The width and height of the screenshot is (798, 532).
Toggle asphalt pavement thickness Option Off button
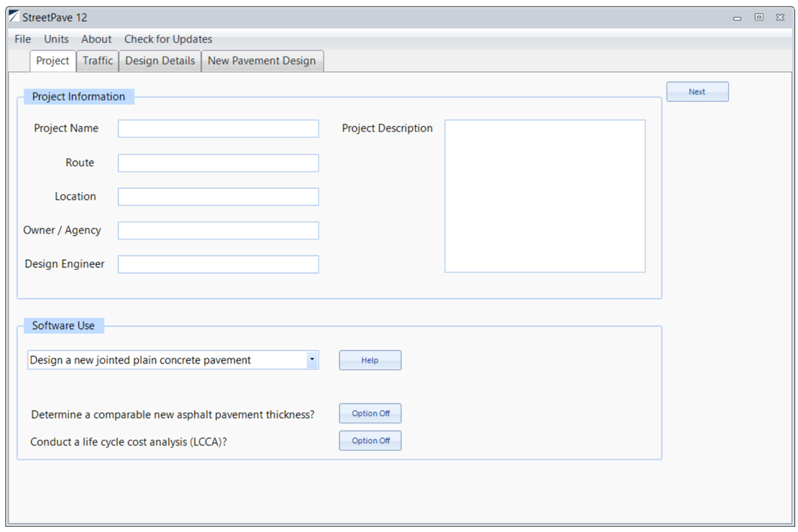[x=370, y=414]
